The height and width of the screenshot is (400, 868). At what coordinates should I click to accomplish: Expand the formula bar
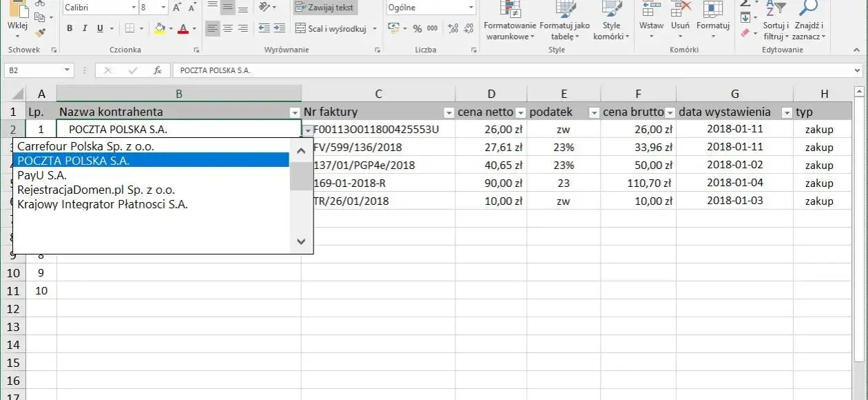pos(857,70)
